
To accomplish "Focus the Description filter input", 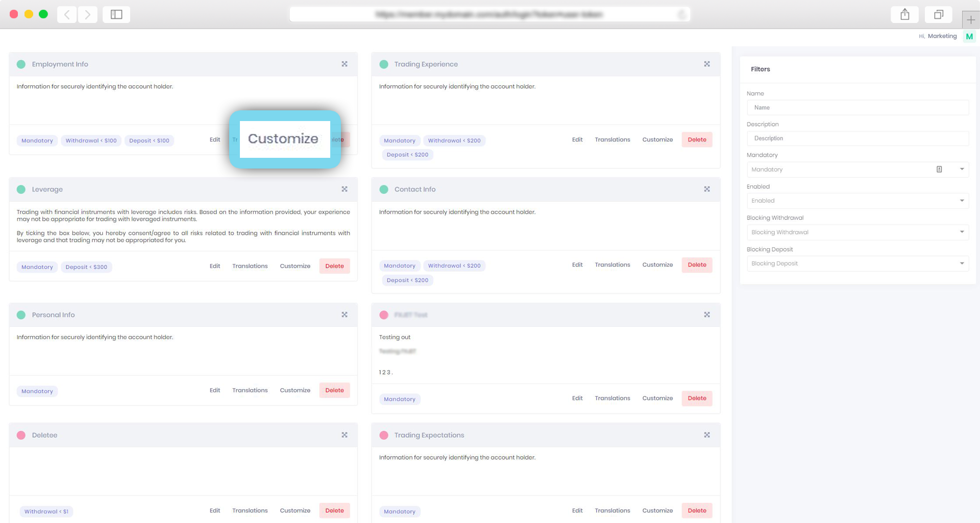I will [x=857, y=138].
